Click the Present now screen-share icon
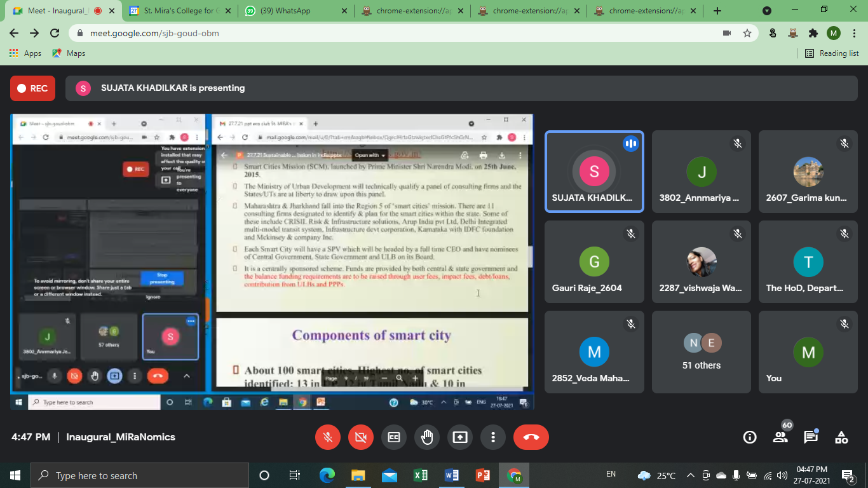Screen dimensions: 868x488 [x=460, y=437]
